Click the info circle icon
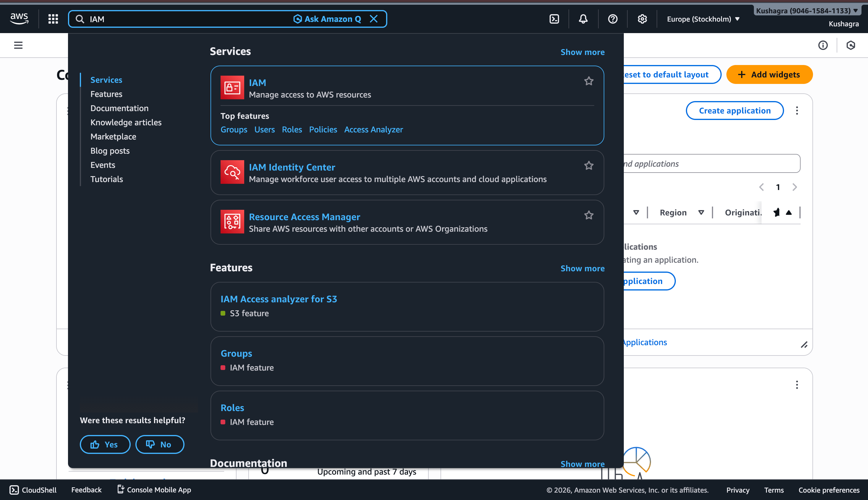868x500 pixels. pos(823,45)
